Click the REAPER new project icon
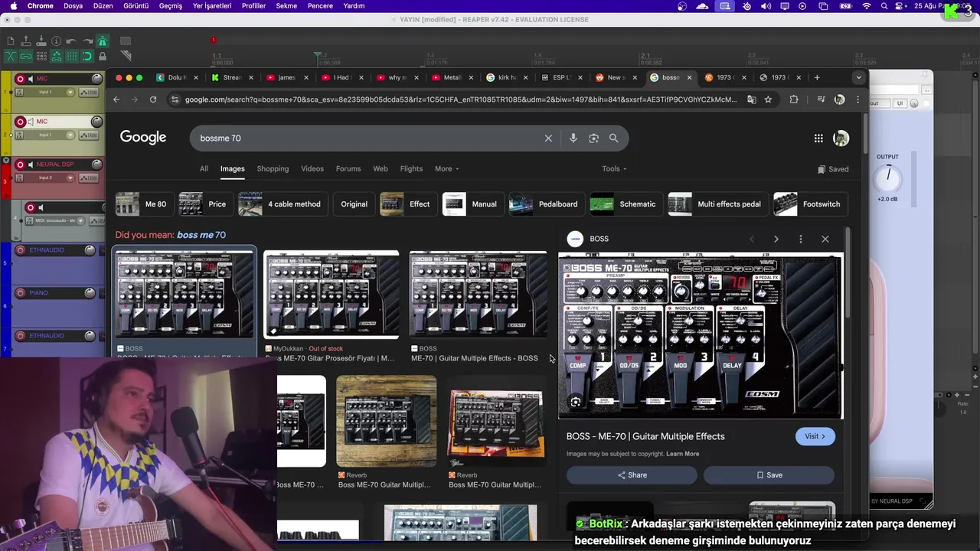Screen dimensions: 980x551 [11, 41]
